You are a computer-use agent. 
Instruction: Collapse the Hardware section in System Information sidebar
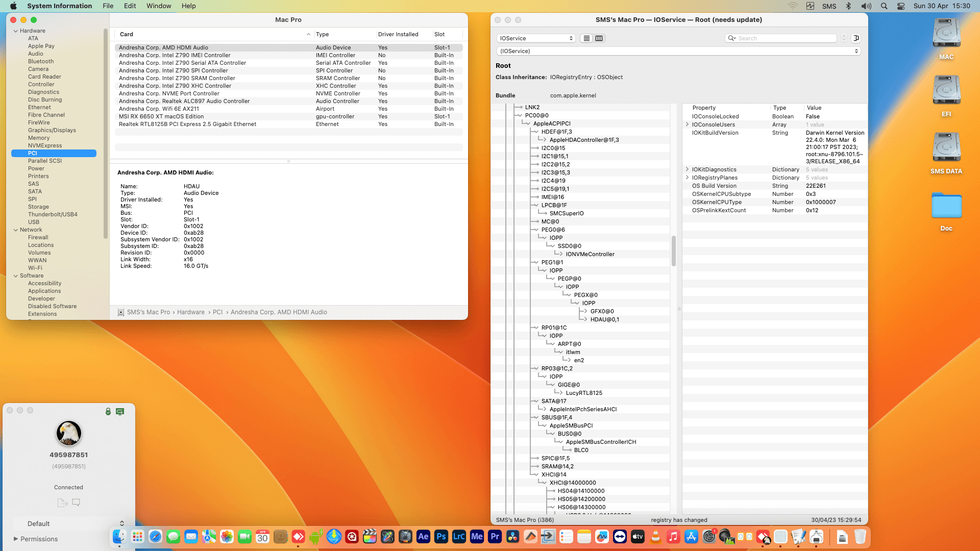click(x=15, y=31)
